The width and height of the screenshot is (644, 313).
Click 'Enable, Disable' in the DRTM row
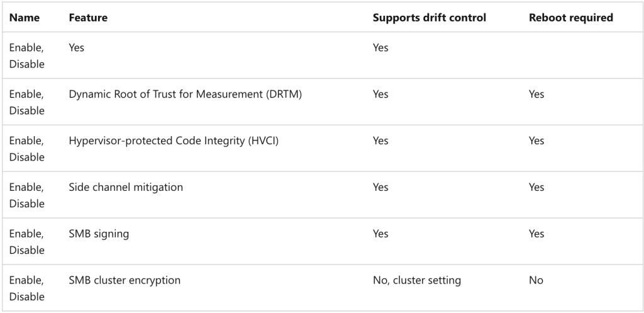pos(26,102)
